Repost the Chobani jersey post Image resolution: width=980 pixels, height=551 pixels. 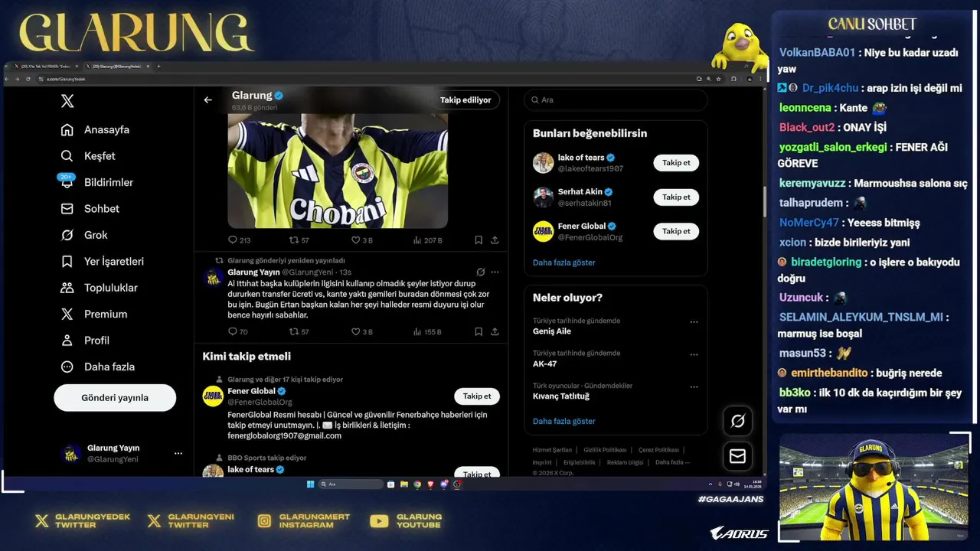pyautogui.click(x=299, y=240)
